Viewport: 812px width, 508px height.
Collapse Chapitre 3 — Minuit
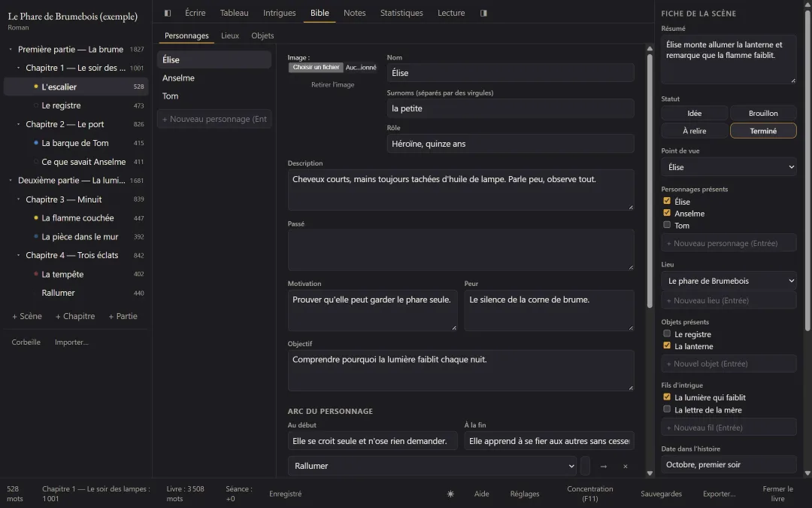click(18, 199)
